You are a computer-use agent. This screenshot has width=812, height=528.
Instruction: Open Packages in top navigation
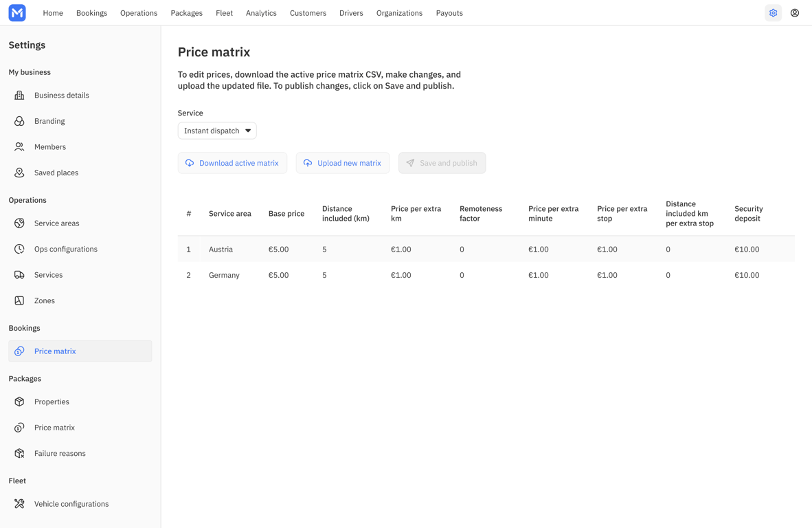point(186,13)
